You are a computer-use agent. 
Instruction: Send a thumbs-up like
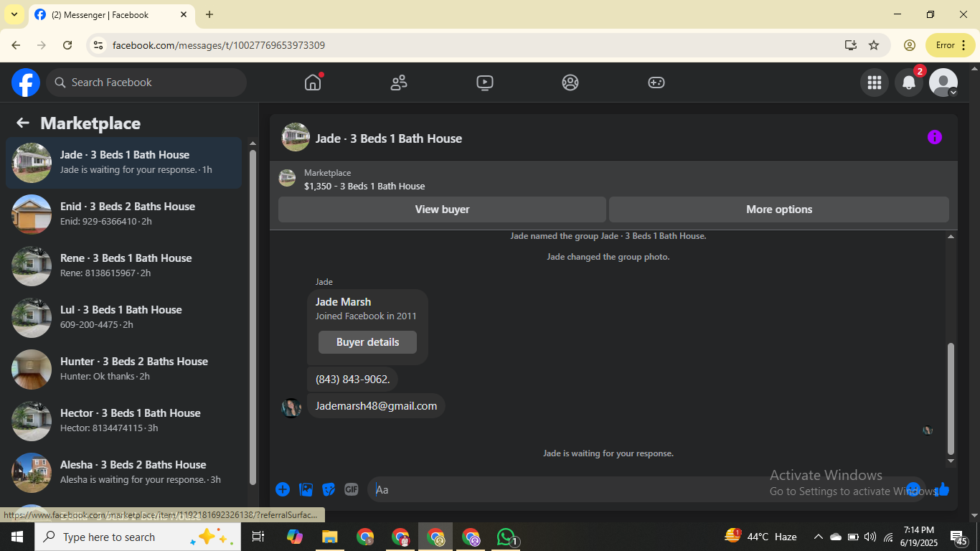point(943,489)
